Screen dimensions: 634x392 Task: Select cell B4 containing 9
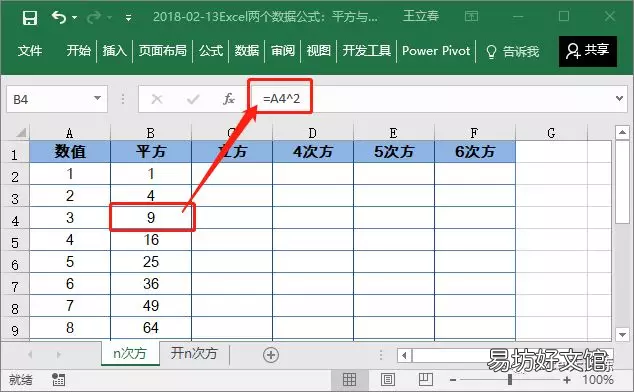150,218
